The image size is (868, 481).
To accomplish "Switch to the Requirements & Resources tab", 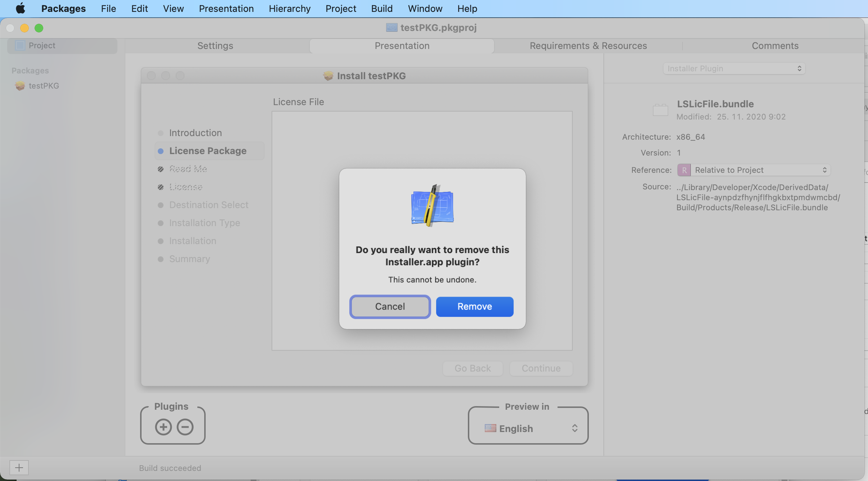I will 589,46.
